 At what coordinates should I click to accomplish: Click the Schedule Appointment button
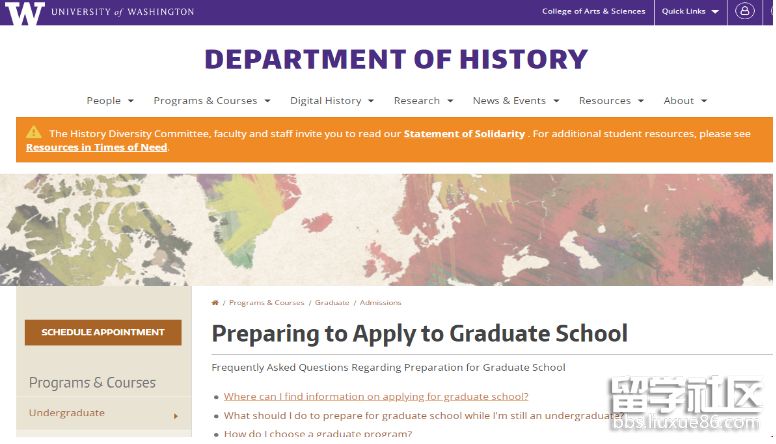click(103, 332)
